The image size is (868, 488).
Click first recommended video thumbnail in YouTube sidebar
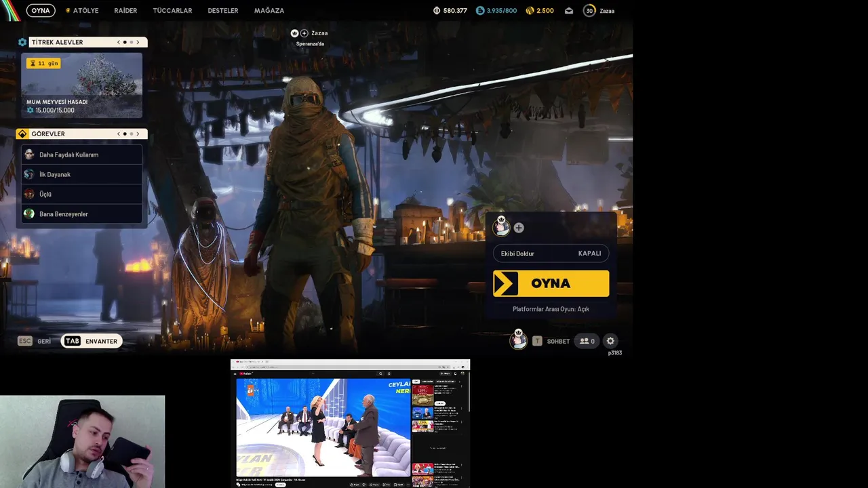pyautogui.click(x=422, y=395)
